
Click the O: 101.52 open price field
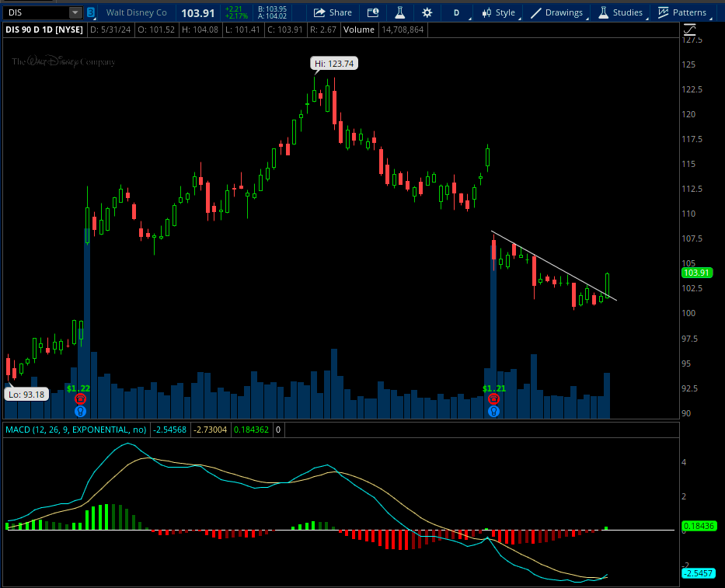coord(156,30)
